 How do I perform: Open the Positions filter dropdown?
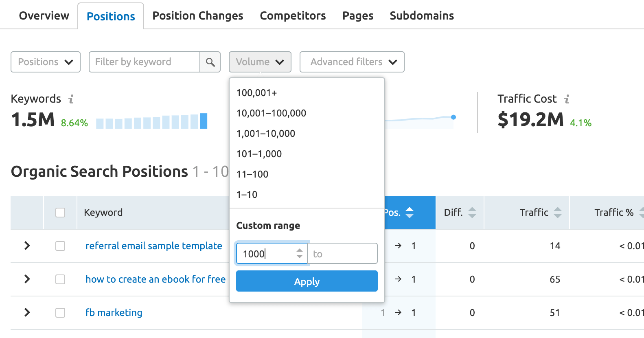coord(46,62)
